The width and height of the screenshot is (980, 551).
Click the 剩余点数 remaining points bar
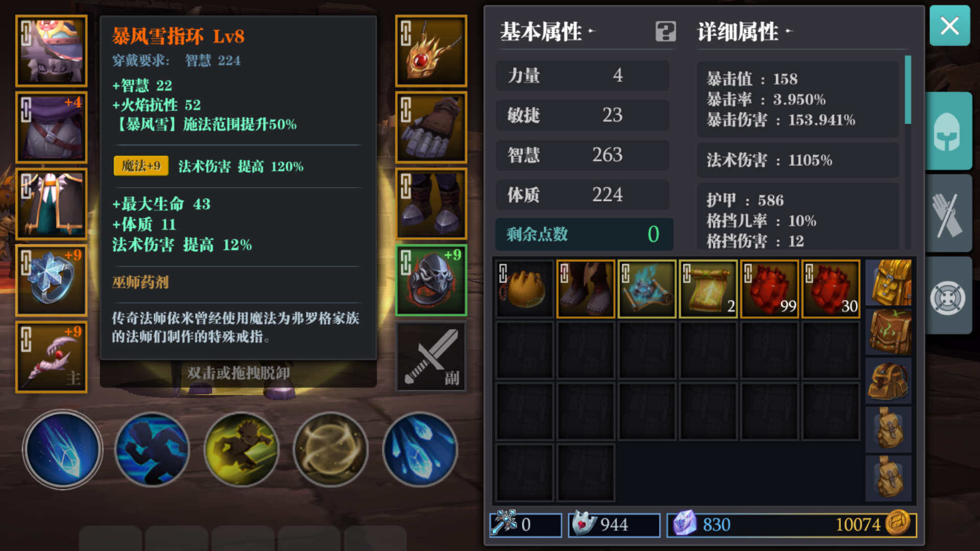pyautogui.click(x=584, y=234)
